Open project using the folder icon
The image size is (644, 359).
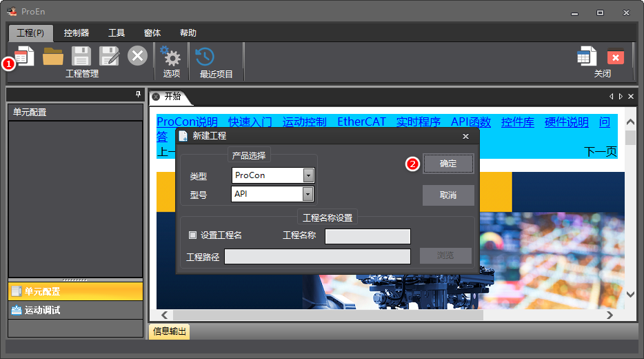coord(53,57)
